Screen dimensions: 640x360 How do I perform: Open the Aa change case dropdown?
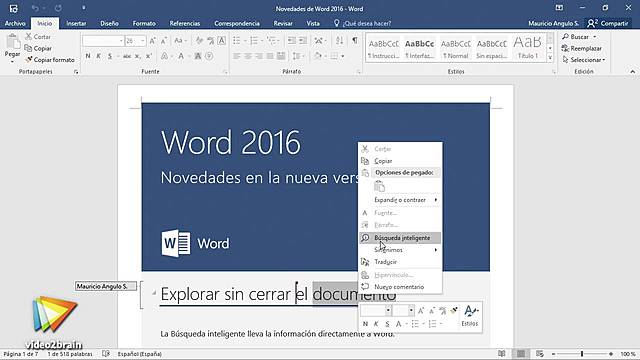click(180, 40)
